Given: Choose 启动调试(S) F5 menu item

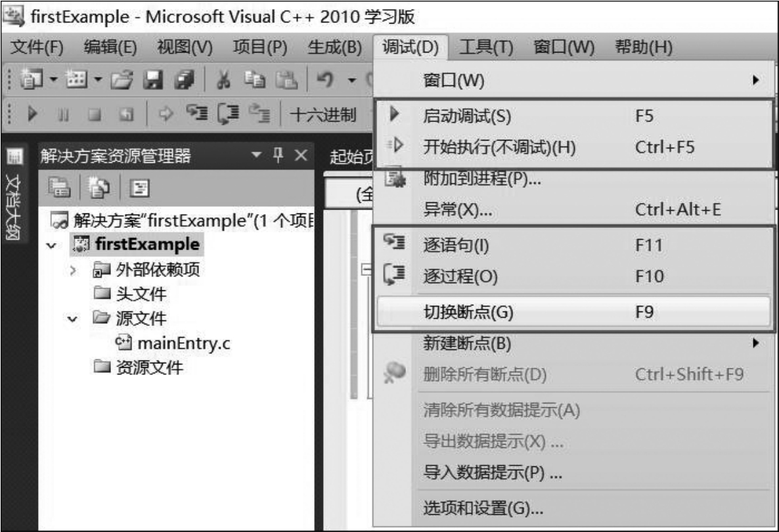Looking at the screenshot, I should [x=573, y=116].
